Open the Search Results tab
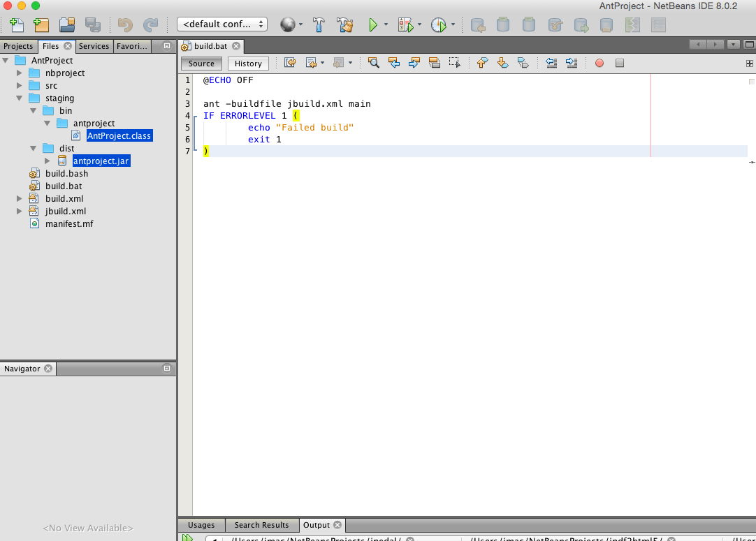 pos(261,525)
